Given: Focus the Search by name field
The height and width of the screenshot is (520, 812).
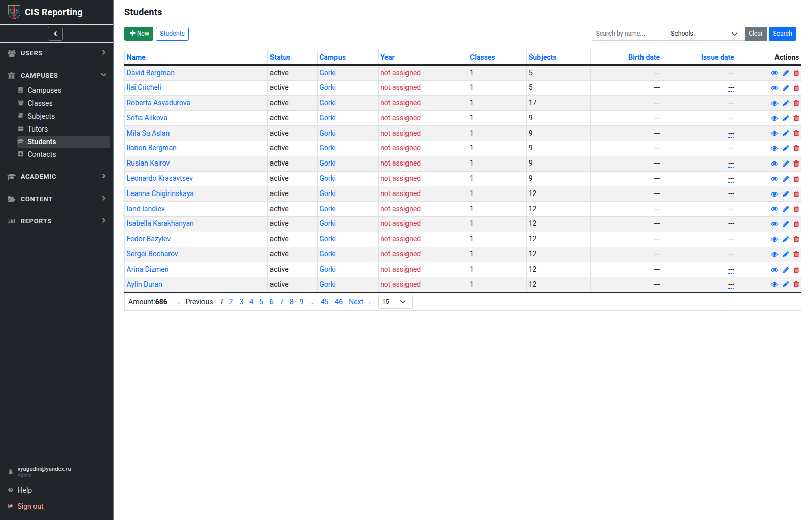Looking at the screenshot, I should [627, 34].
